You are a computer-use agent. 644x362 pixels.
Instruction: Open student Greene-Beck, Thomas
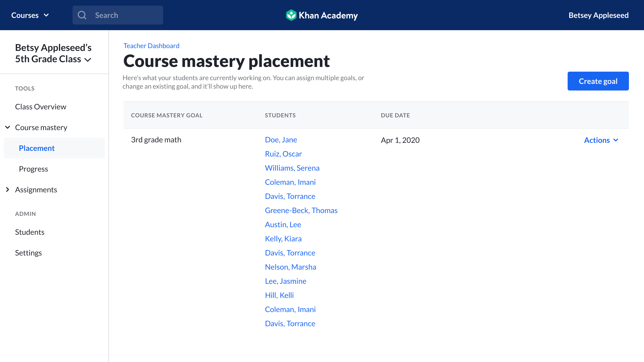(301, 210)
